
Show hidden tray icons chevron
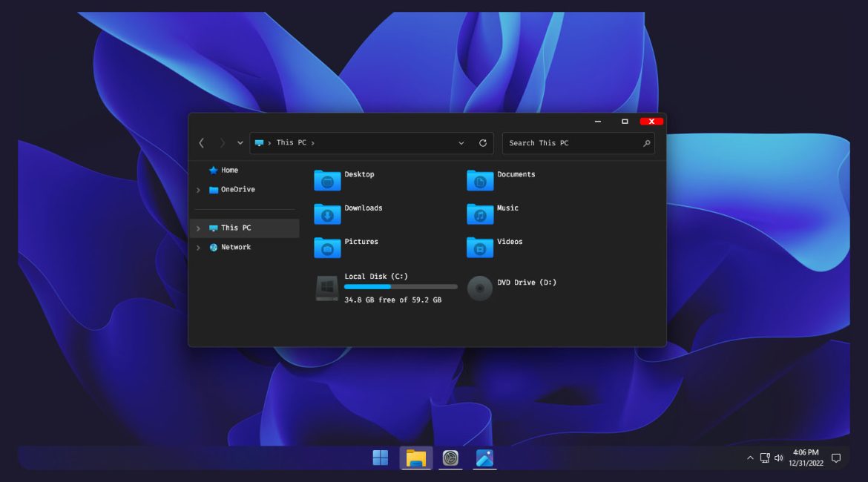tap(750, 458)
